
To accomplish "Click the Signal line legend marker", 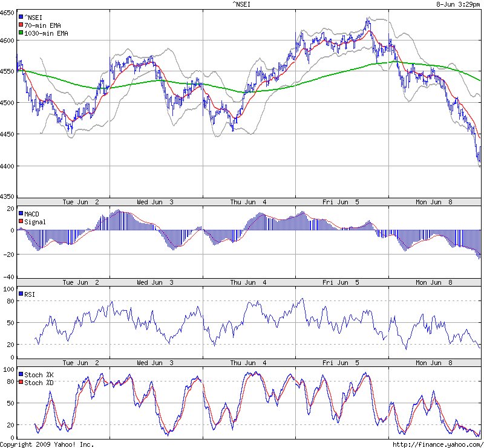I will point(21,221).
